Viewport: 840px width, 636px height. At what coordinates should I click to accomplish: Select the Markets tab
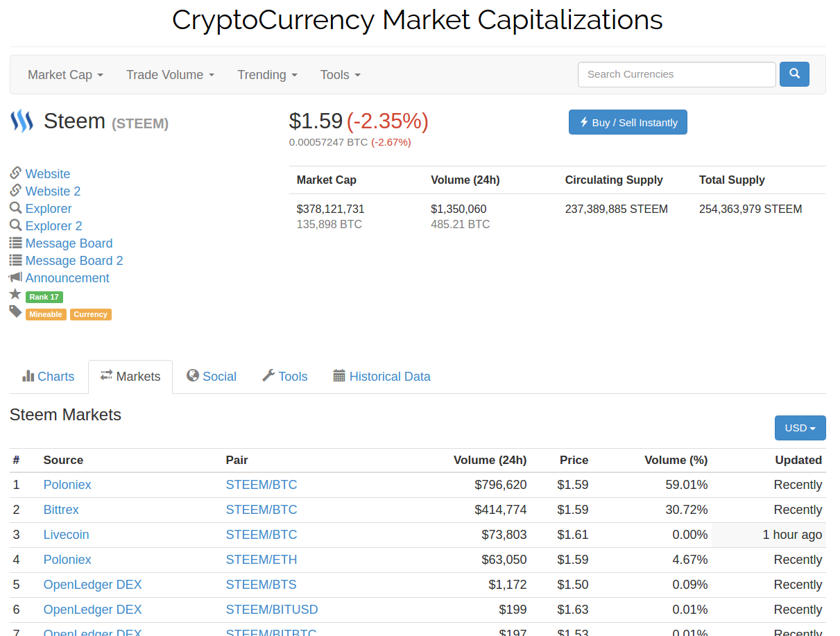130,377
